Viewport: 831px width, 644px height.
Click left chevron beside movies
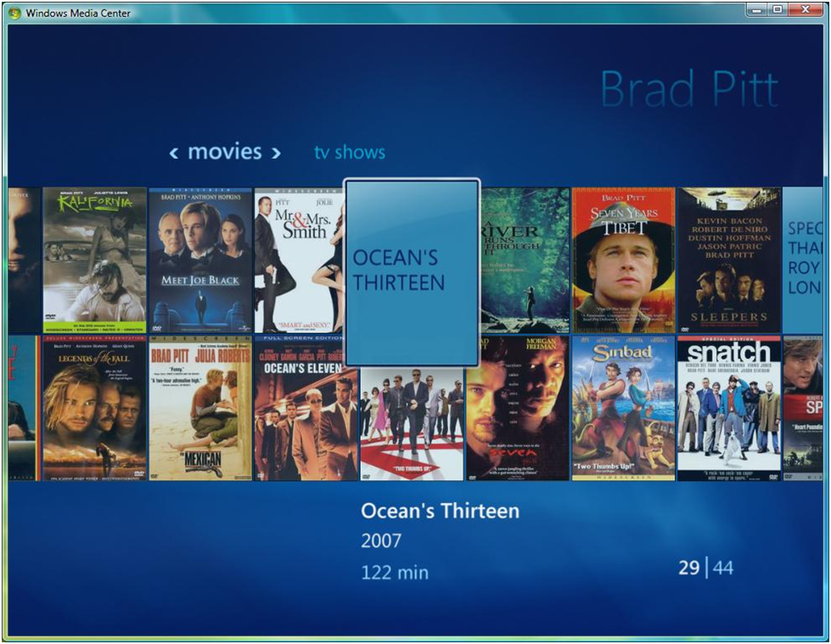tap(173, 154)
